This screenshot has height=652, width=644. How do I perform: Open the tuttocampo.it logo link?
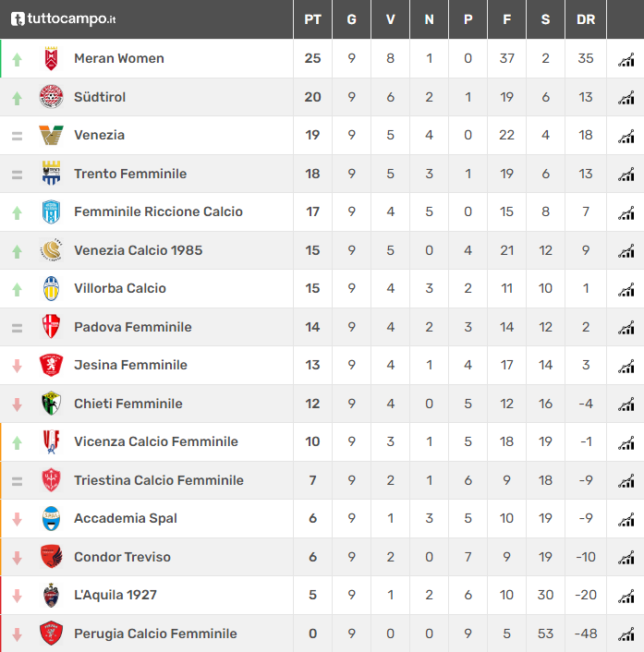click(63, 18)
